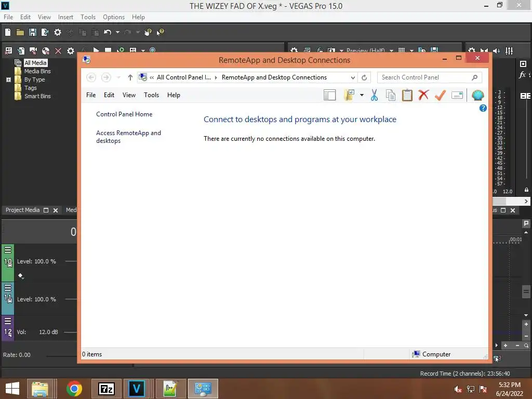Click the Rate: 0.00 value
Screen dimensions: 532x399
pos(17,355)
